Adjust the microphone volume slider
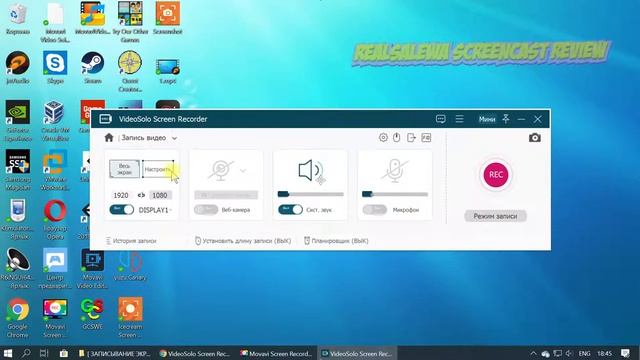 (x=395, y=194)
